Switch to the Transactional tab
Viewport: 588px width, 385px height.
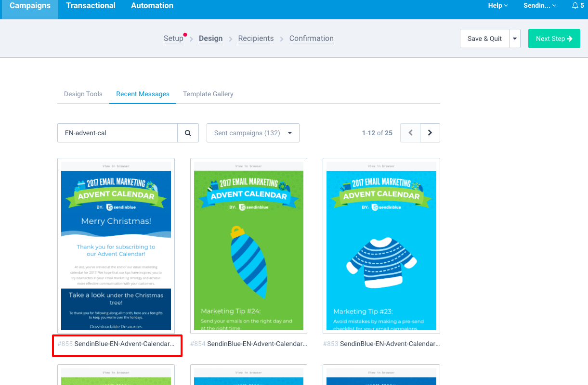pos(91,6)
